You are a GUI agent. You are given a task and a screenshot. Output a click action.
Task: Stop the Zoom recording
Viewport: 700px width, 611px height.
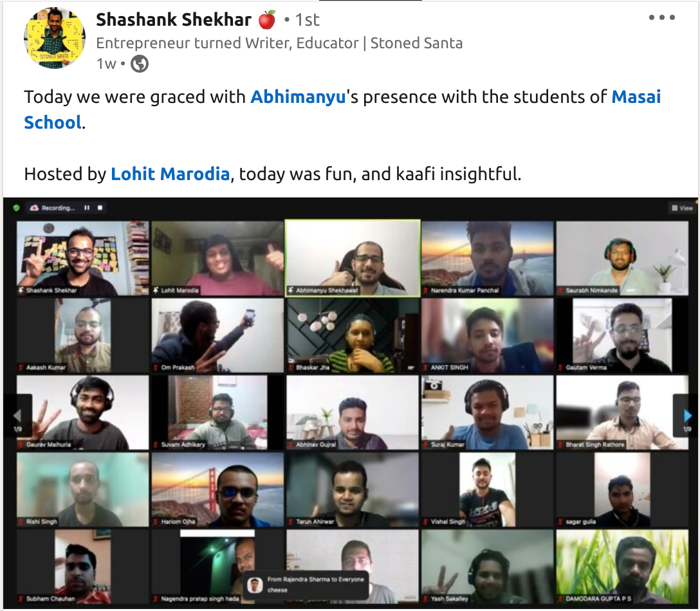[x=100, y=208]
